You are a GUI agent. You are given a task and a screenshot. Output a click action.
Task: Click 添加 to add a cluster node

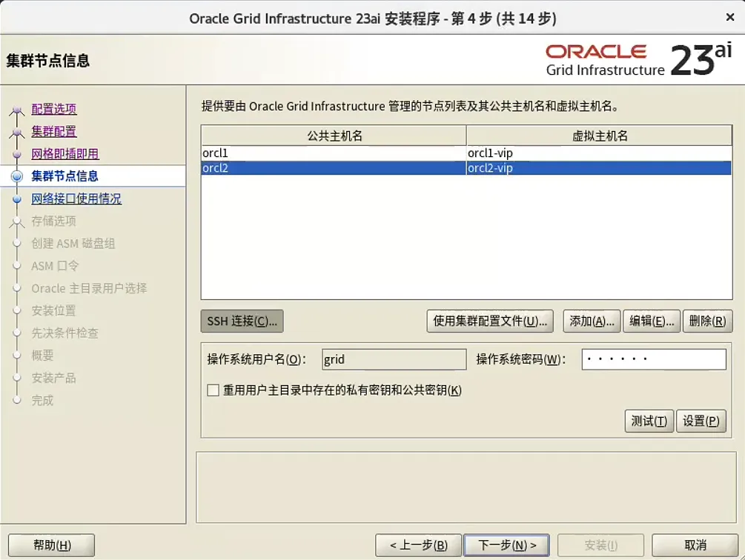590,321
